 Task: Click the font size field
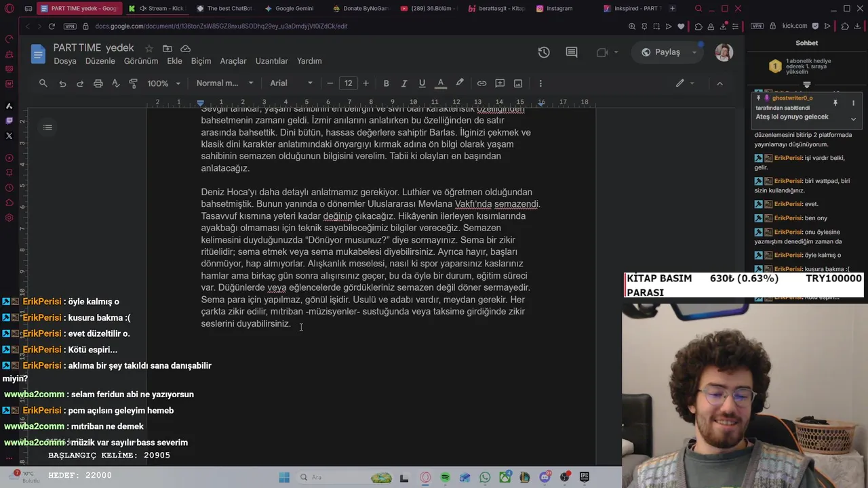pos(348,83)
